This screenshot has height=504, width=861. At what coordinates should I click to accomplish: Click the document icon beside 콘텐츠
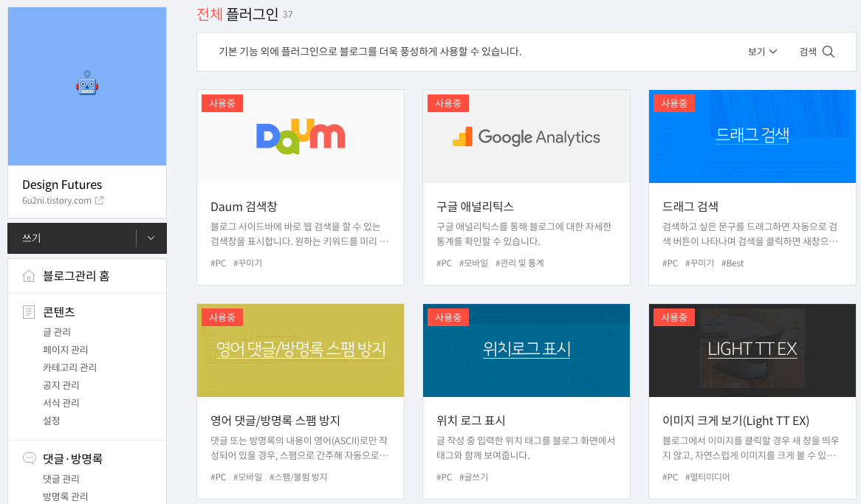coord(29,312)
